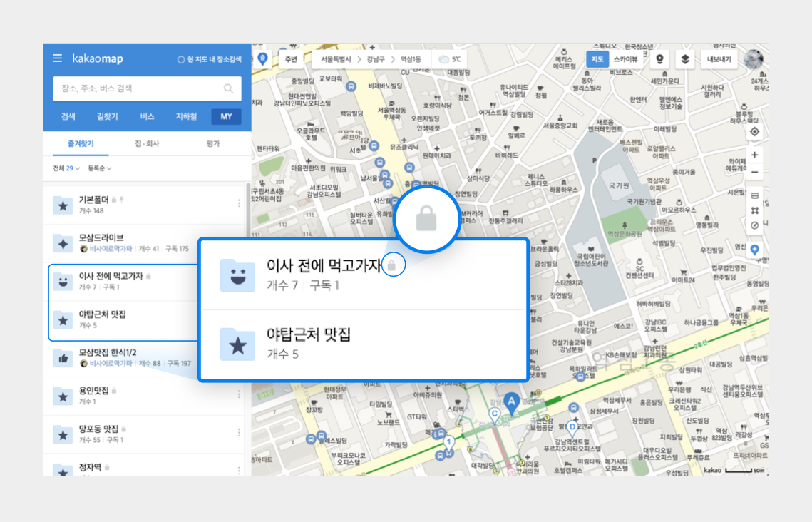
Task: Open 비사이로막가파 profile under 모삼드라이브
Action: (111, 249)
